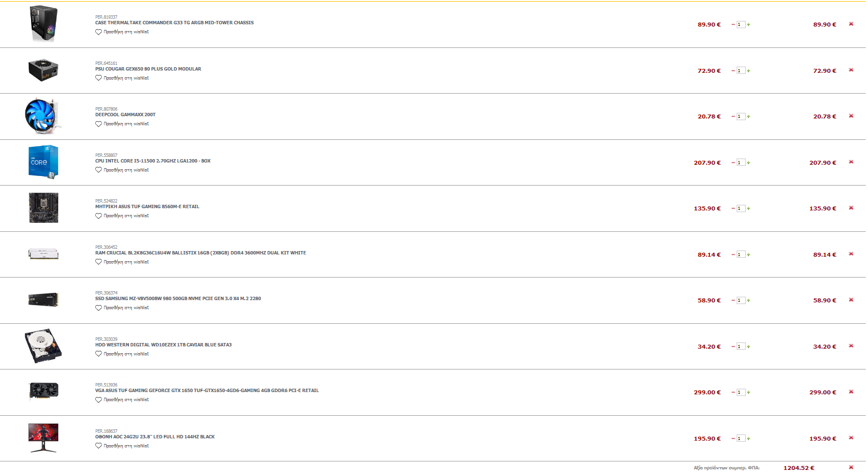Increase quantity of Thermaltake Commander case

click(x=749, y=24)
